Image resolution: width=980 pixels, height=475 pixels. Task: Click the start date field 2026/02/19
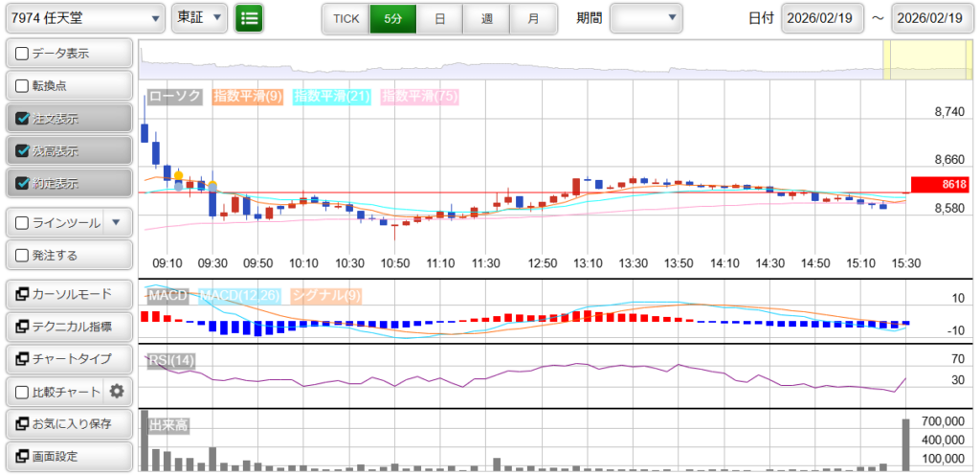click(822, 18)
